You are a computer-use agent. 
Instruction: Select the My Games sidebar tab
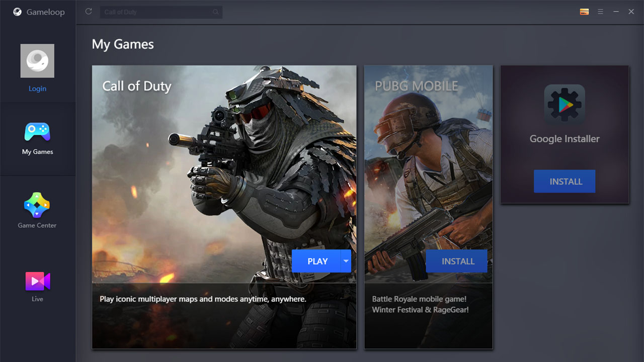click(x=37, y=139)
